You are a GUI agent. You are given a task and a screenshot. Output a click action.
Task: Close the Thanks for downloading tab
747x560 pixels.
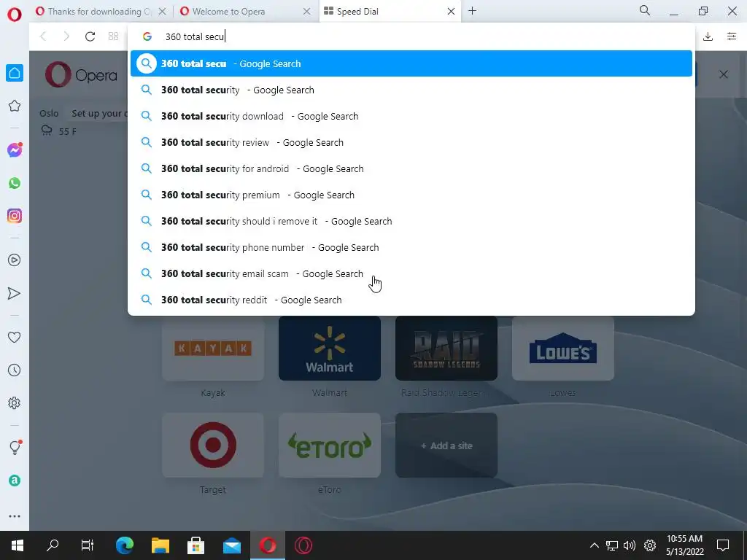(x=163, y=12)
